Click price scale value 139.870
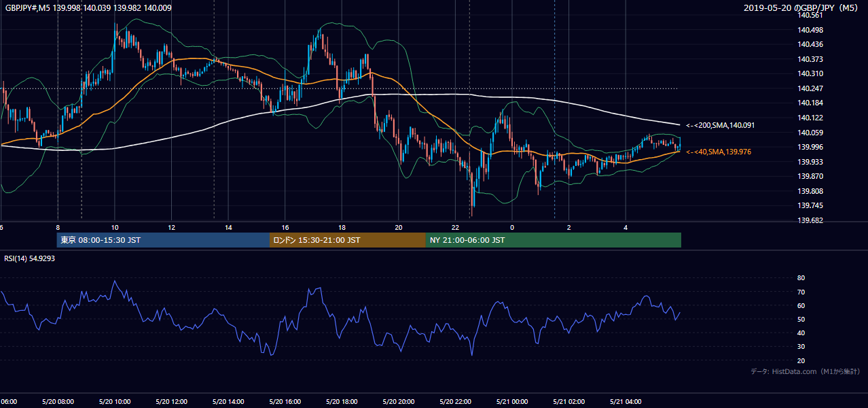This screenshot has height=408, width=868. [x=812, y=176]
